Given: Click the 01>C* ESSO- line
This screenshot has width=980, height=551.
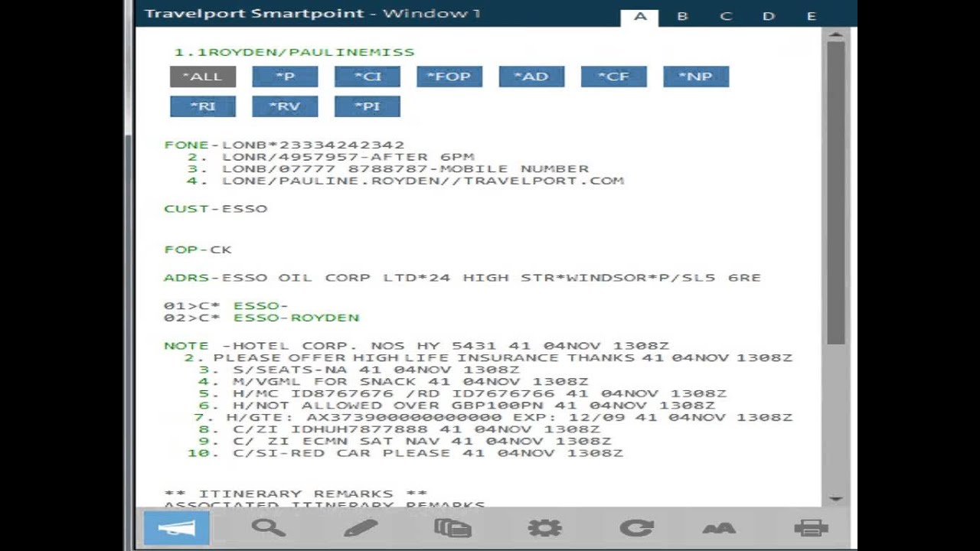Looking at the screenshot, I should pyautogui.click(x=226, y=306).
